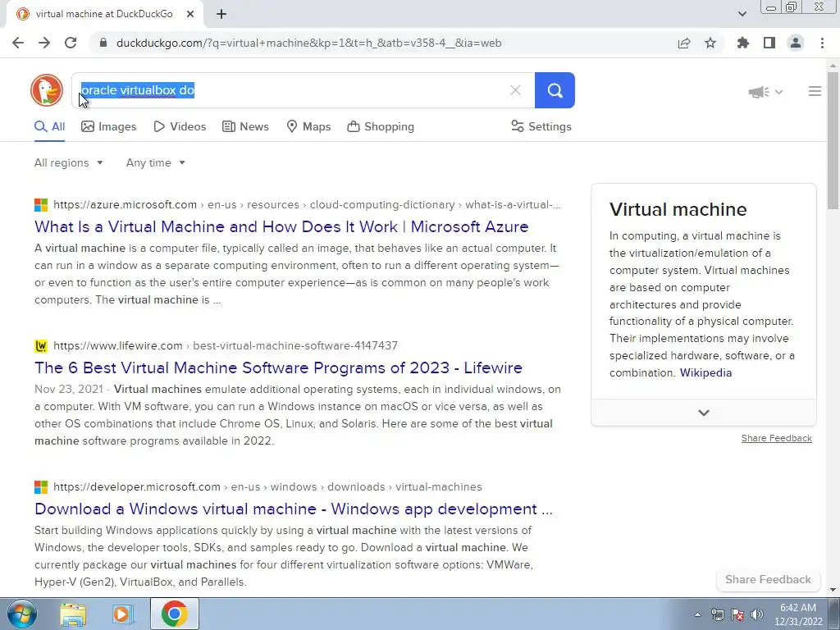Close the virtual machine DuckDuckGo tab
Screen dimensions: 840x630
point(190,14)
